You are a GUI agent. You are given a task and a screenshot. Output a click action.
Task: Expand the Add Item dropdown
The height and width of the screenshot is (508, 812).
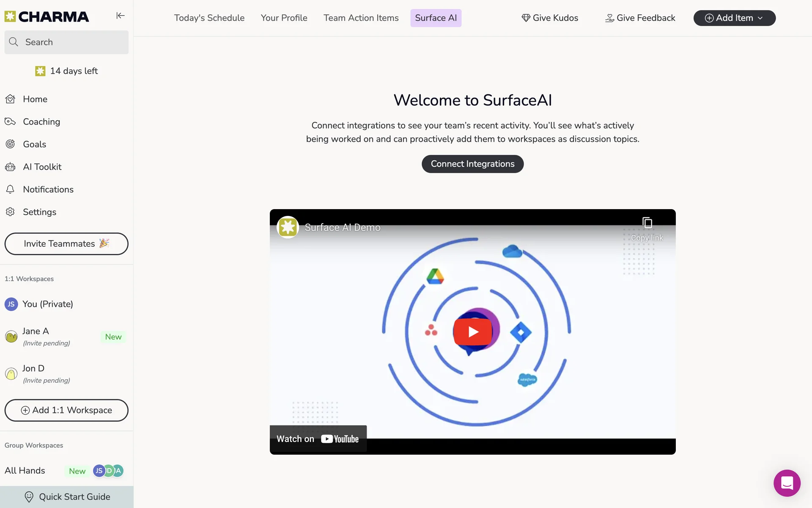click(734, 18)
